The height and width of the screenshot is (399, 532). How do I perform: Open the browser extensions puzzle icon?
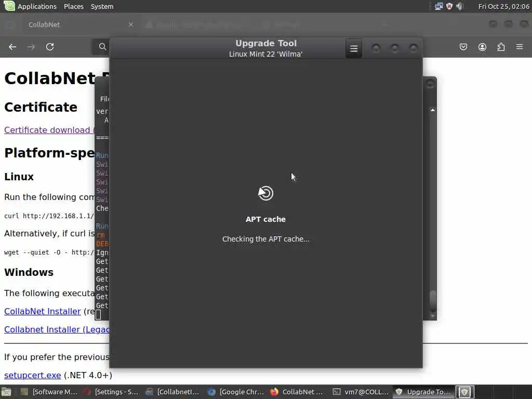(501, 47)
